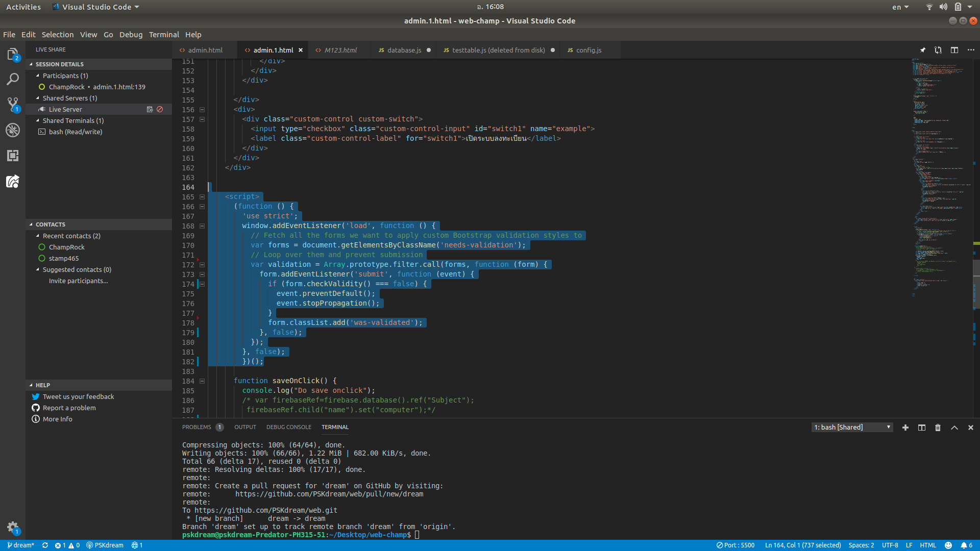The height and width of the screenshot is (551, 980).
Task: Open the Search view icon
Action: 13,79
